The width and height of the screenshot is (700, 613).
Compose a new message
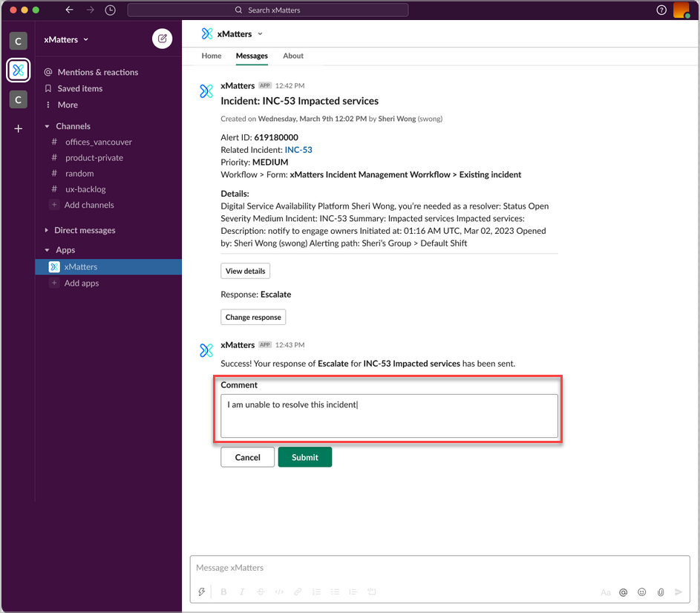162,39
